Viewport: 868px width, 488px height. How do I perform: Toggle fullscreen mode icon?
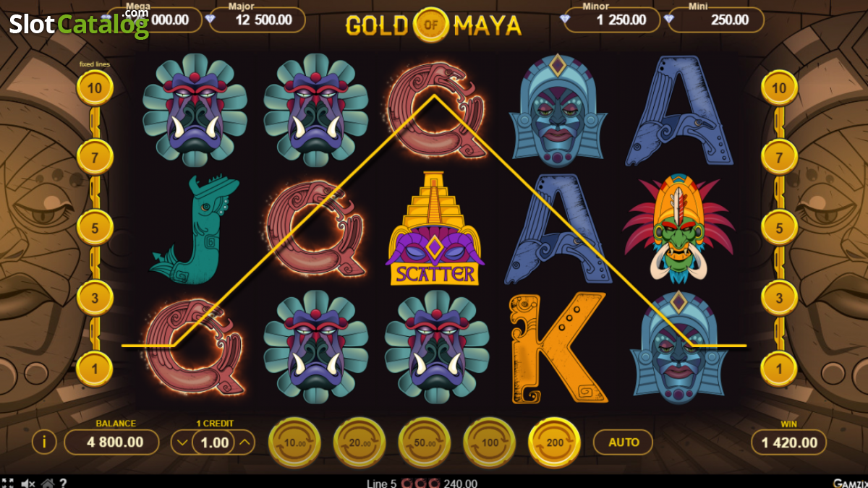(8, 482)
